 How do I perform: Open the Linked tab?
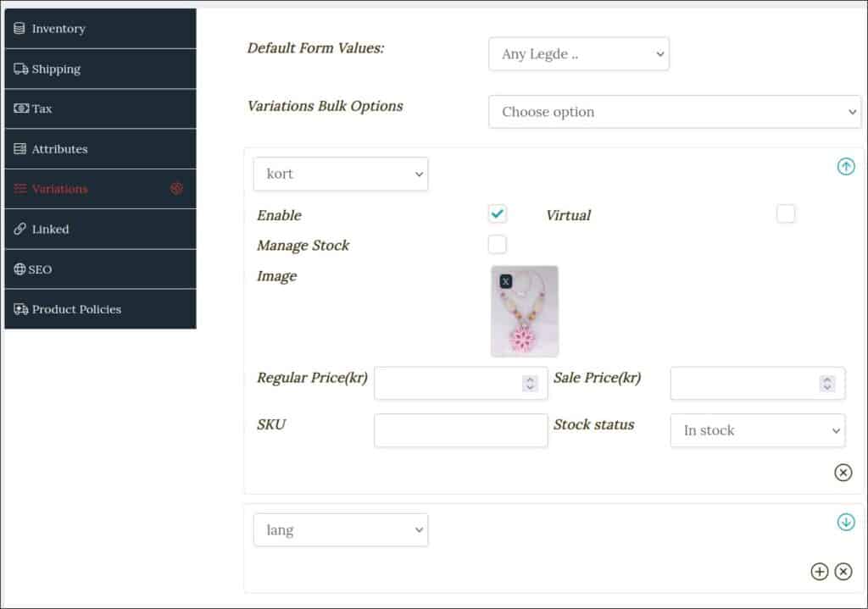[100, 229]
